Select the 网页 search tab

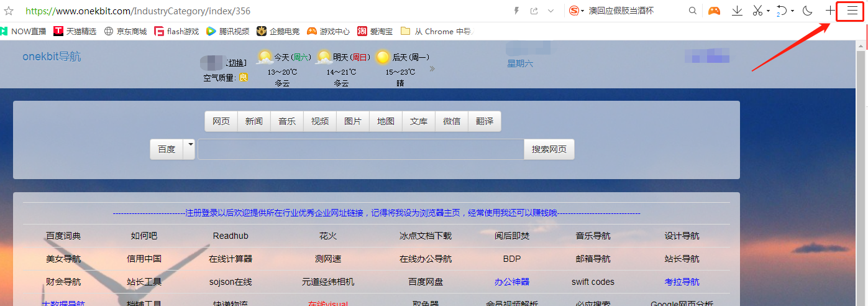tap(221, 121)
